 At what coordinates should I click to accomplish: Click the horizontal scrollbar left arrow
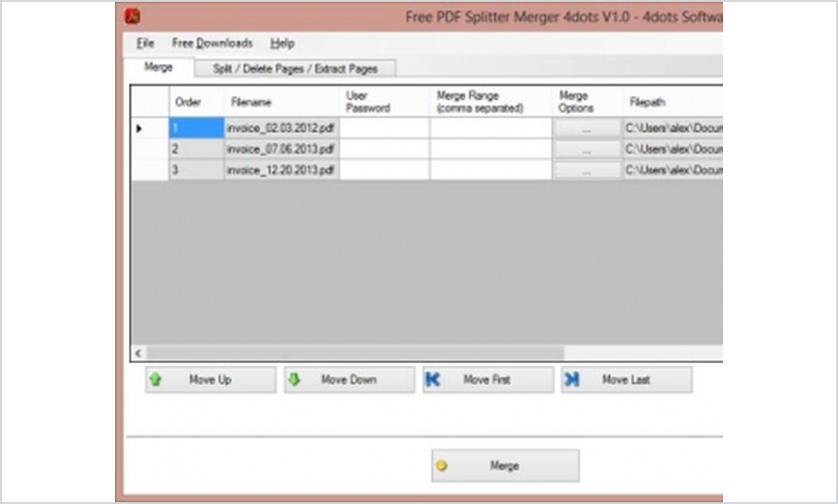click(139, 353)
